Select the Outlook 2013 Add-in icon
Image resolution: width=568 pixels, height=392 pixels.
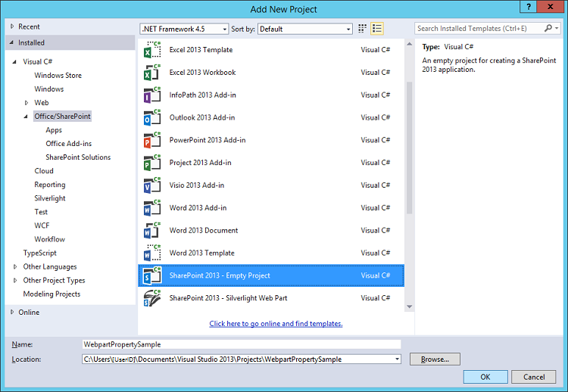click(152, 117)
